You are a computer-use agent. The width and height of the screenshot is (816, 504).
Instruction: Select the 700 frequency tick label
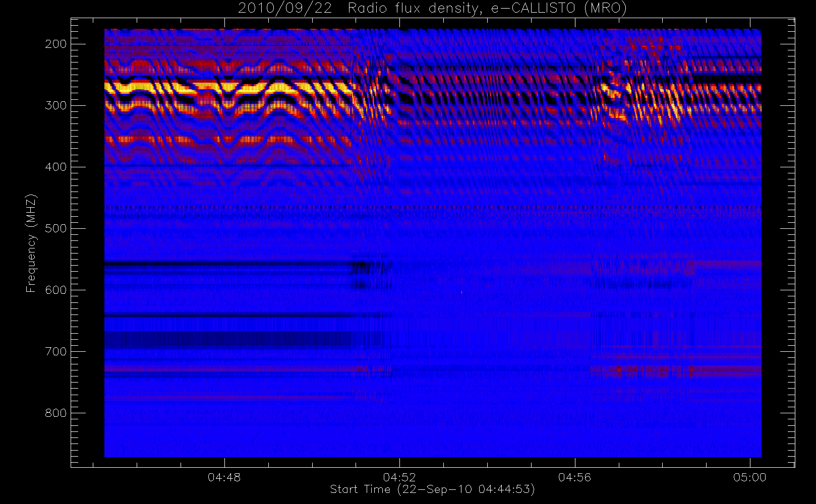click(x=56, y=351)
